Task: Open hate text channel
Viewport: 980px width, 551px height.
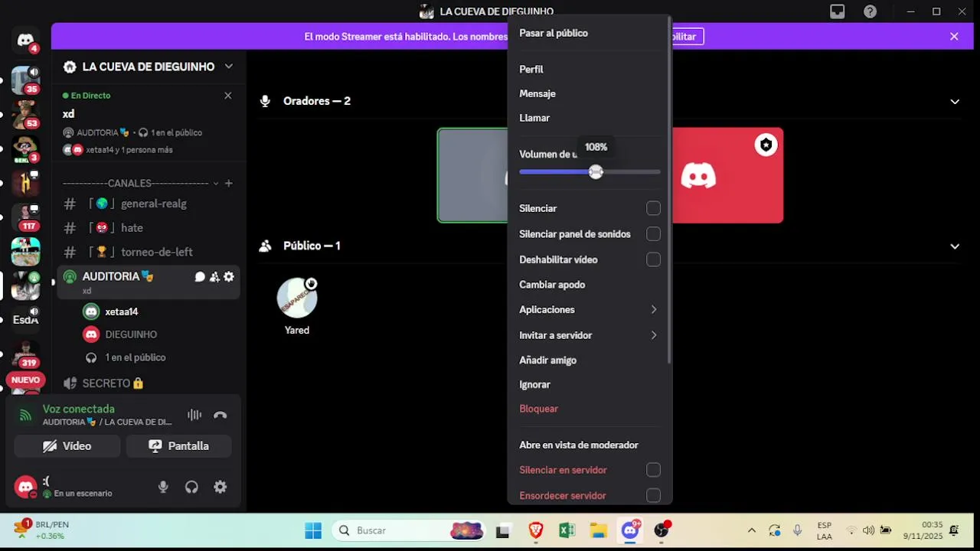Action: [x=149, y=228]
